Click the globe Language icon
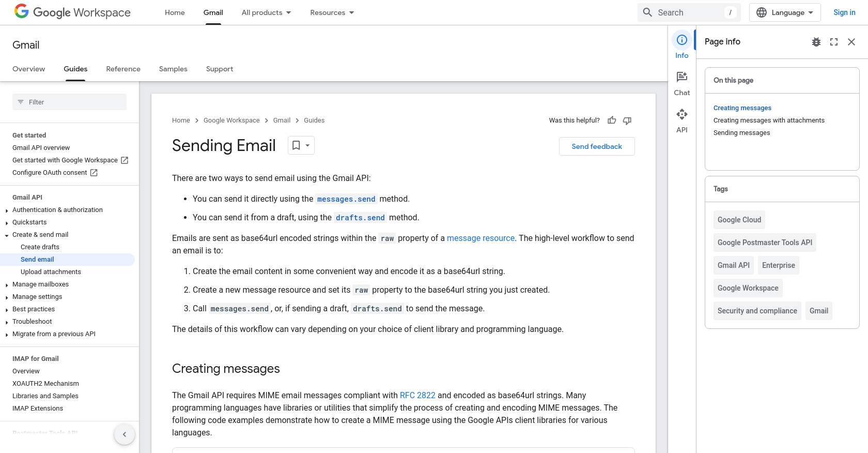The width and height of the screenshot is (868, 453). tap(762, 12)
